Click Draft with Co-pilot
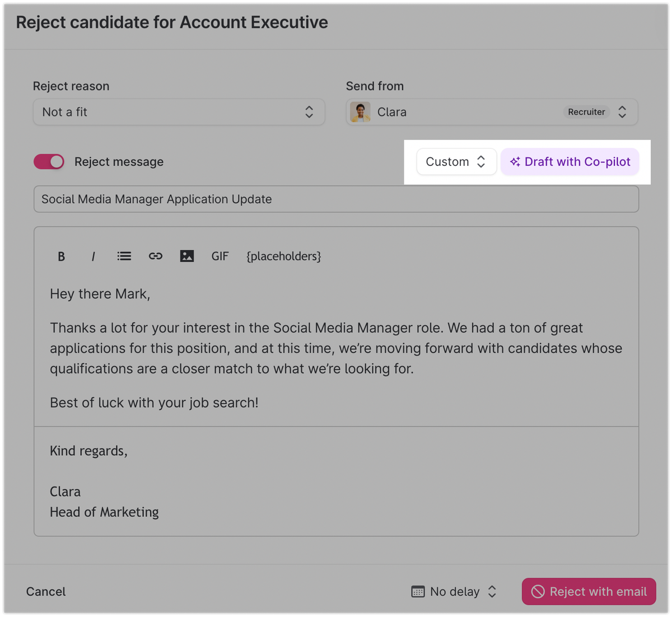This screenshot has height=617, width=672. [570, 162]
